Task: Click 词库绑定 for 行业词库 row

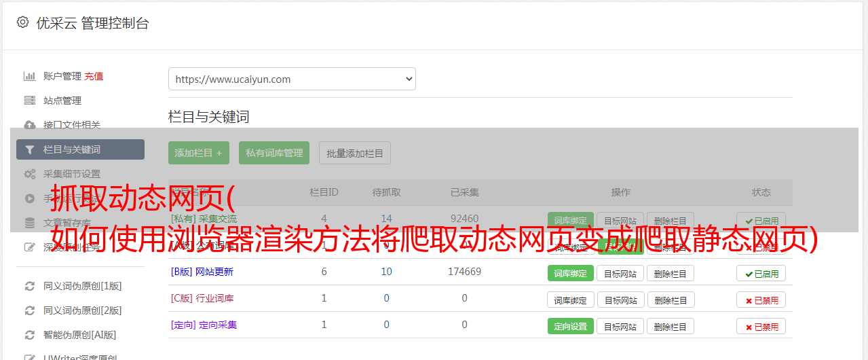Action: 571,300
